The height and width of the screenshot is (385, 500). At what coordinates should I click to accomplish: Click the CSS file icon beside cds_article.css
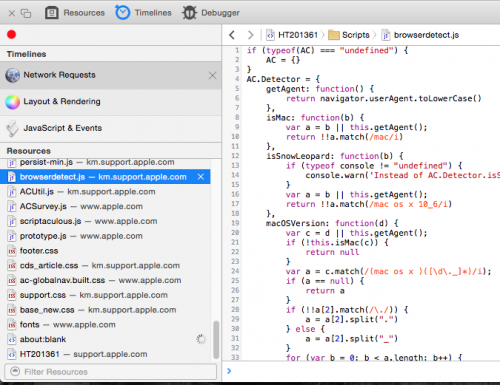(12, 265)
